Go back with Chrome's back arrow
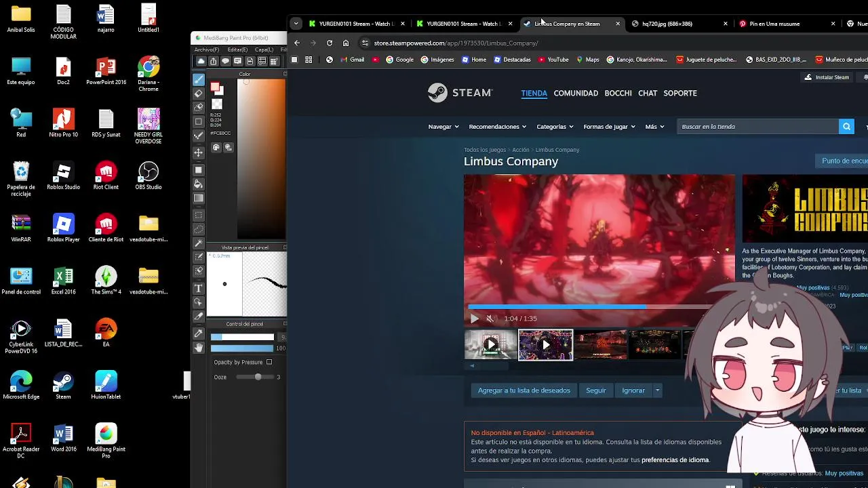 [297, 43]
